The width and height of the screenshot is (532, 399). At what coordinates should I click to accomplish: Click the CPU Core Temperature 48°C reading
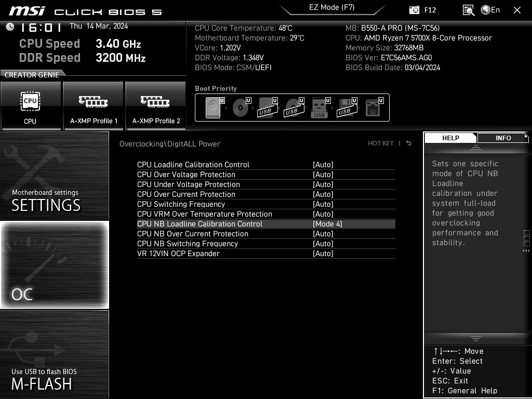coord(243,28)
